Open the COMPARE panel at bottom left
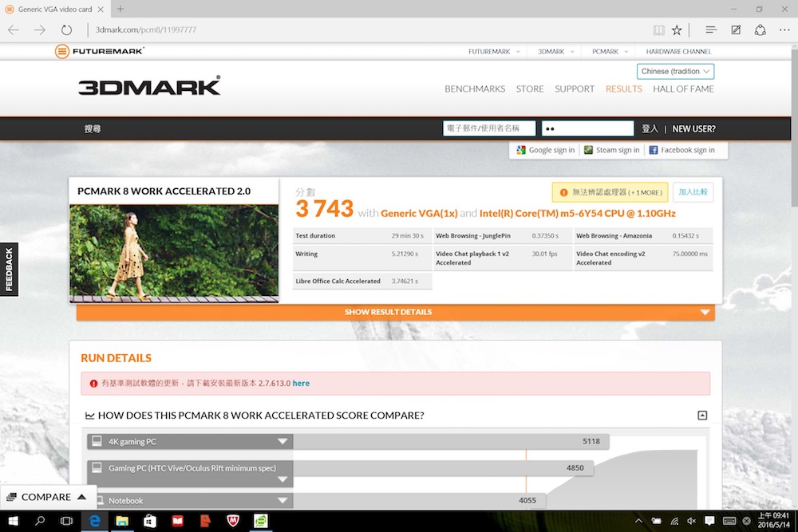Viewport: 798px width, 532px height. 48,496
